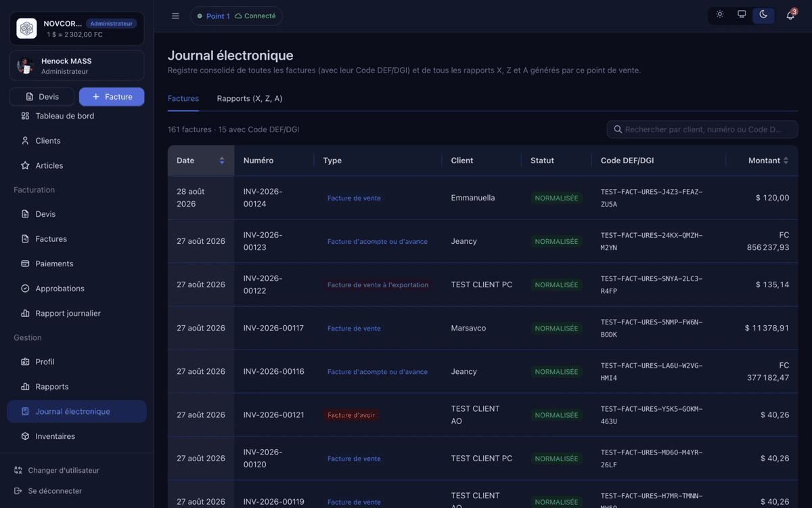Image resolution: width=812 pixels, height=508 pixels.
Task: Select system theme monitor icon
Action: tap(742, 15)
